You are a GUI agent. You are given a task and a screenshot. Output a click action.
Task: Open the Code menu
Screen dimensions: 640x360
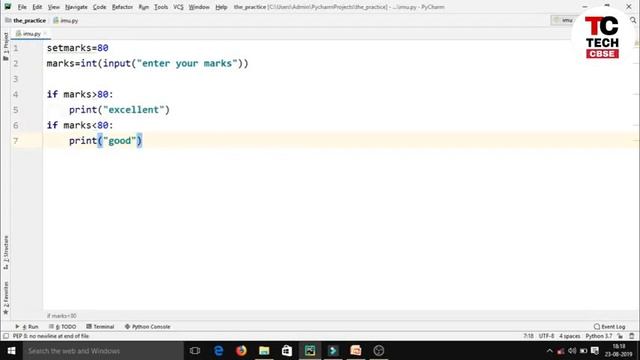pyautogui.click(x=99, y=7)
